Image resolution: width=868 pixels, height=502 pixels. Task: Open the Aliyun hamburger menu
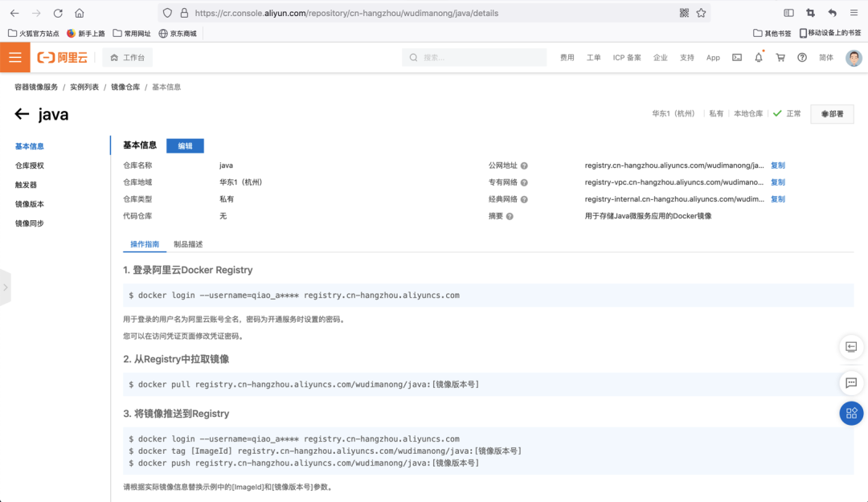tap(15, 58)
